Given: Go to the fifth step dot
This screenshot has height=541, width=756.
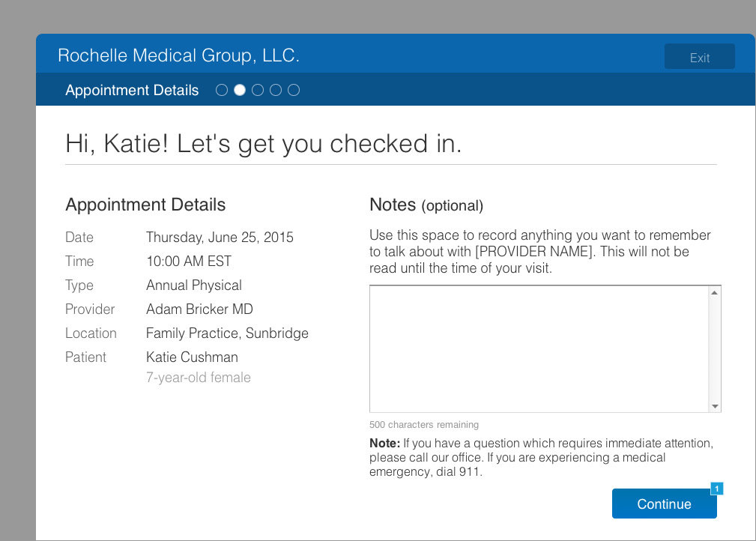Looking at the screenshot, I should [x=294, y=90].
